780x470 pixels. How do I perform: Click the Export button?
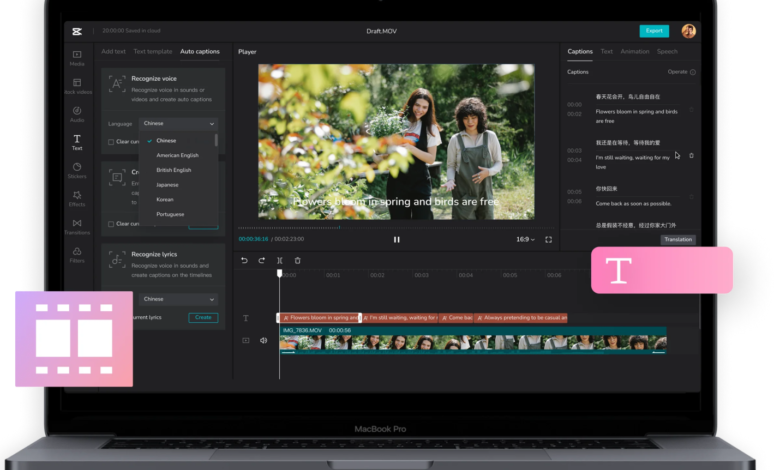[x=654, y=31]
